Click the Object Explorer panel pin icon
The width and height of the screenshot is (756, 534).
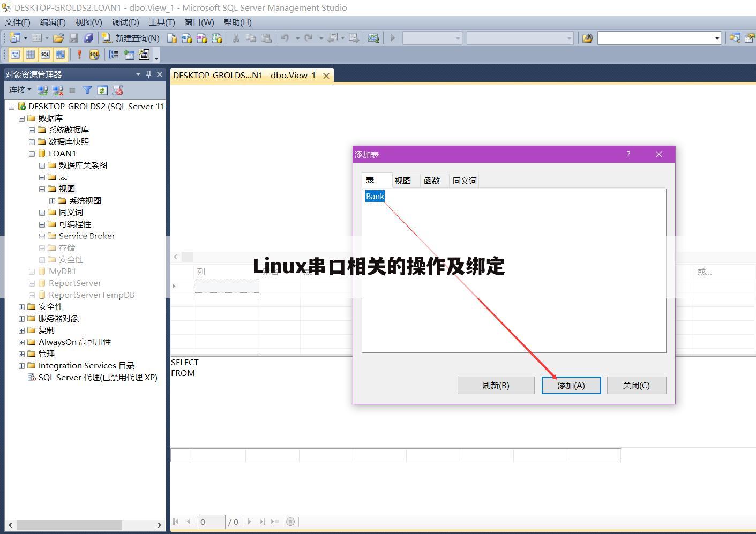click(148, 74)
